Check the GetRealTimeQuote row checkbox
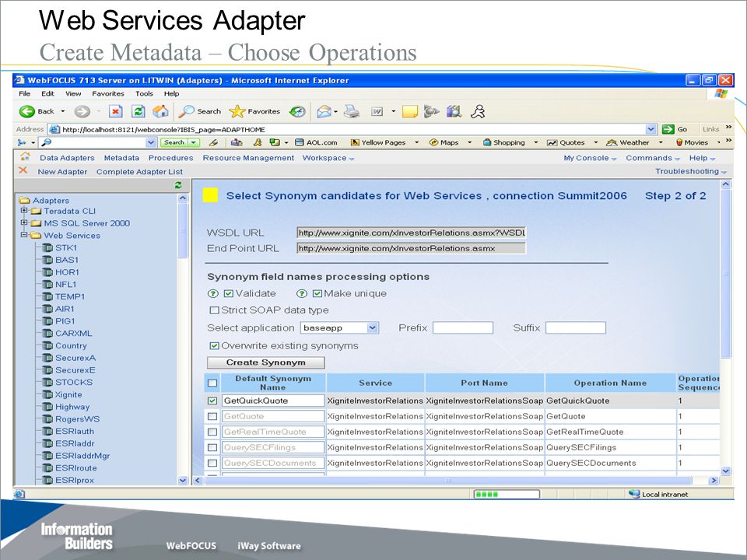This screenshot has width=747, height=560. point(212,432)
